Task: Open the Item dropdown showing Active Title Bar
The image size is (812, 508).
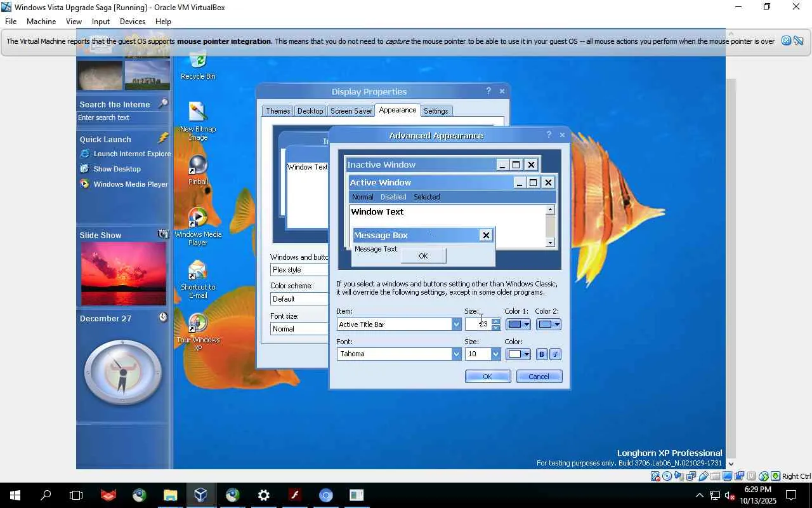Action: tap(455, 324)
